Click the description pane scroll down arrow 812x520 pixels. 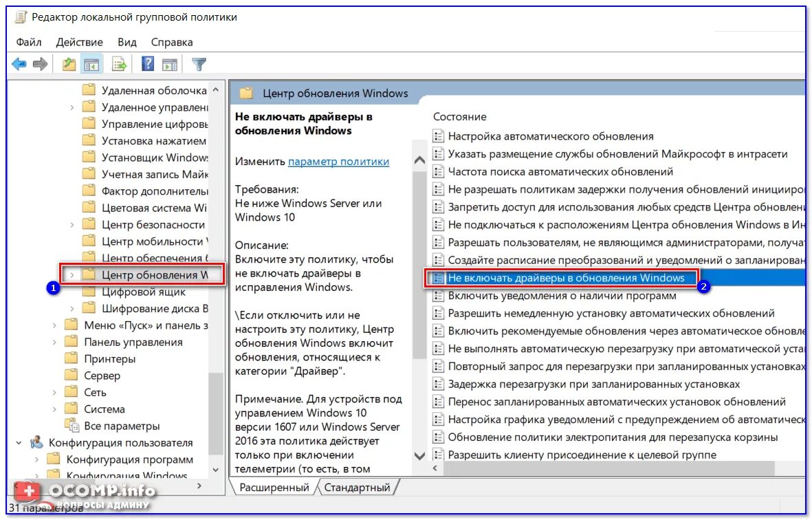420,456
